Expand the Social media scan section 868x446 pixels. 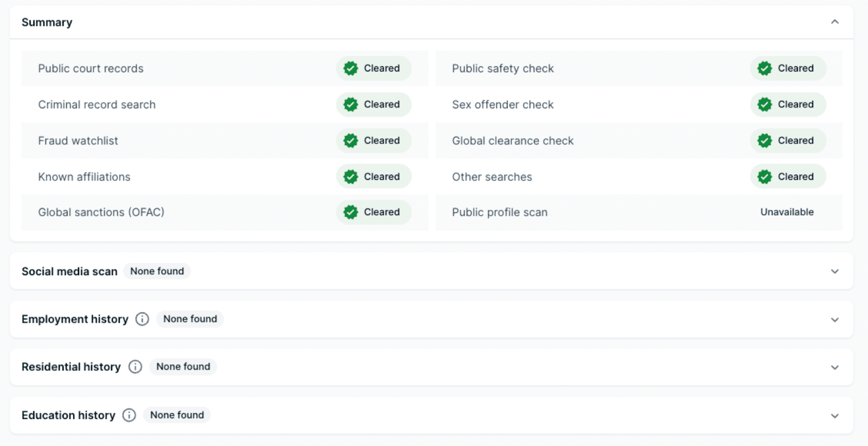pyautogui.click(x=834, y=272)
